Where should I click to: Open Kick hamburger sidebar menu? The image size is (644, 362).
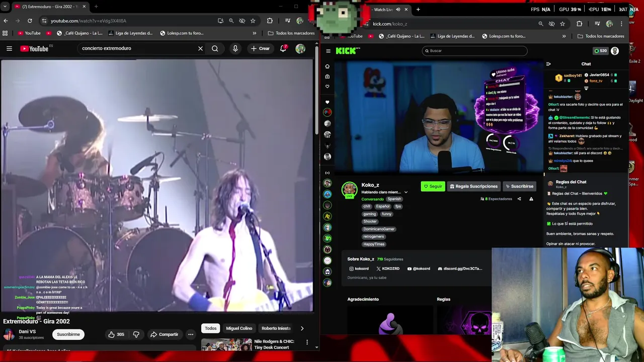[328, 51]
